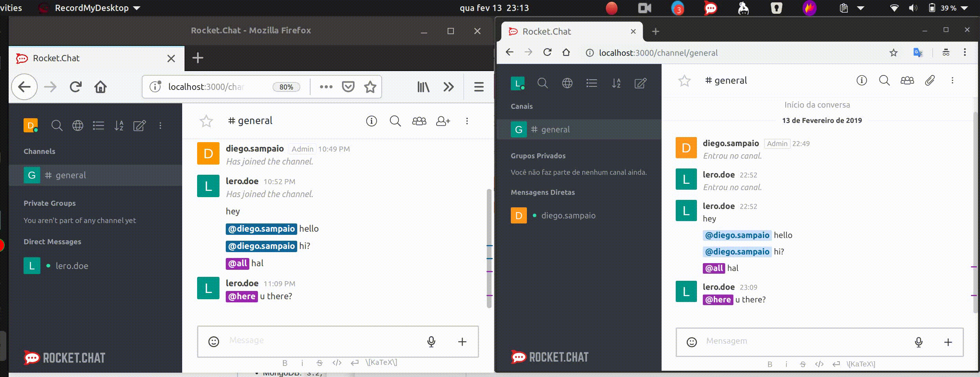Viewport: 980px width, 377px height.
Task: Open the more options kebab in Chrome chat header
Action: point(952,81)
